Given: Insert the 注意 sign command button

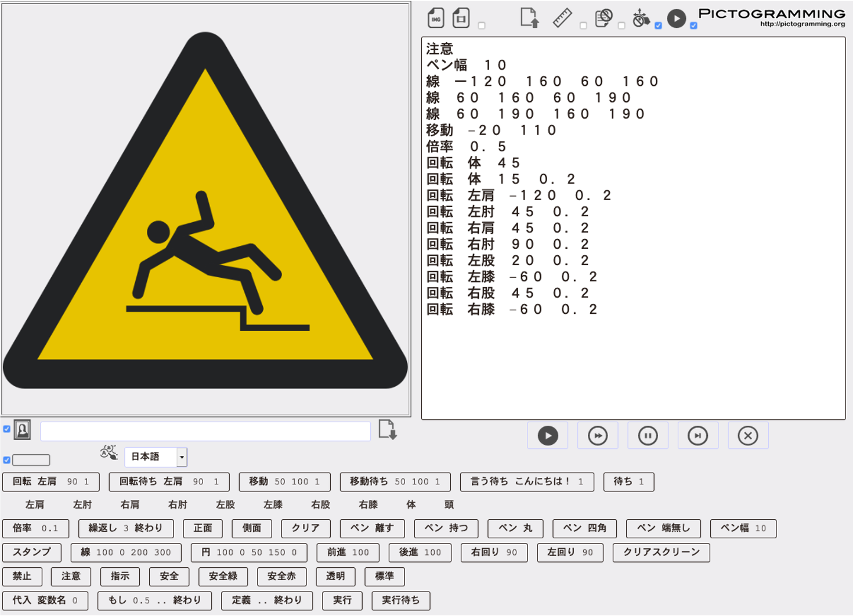Looking at the screenshot, I should (x=71, y=576).
